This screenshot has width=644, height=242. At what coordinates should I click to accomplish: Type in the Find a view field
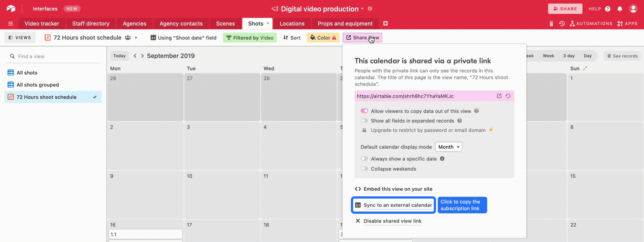pyautogui.click(x=55, y=57)
